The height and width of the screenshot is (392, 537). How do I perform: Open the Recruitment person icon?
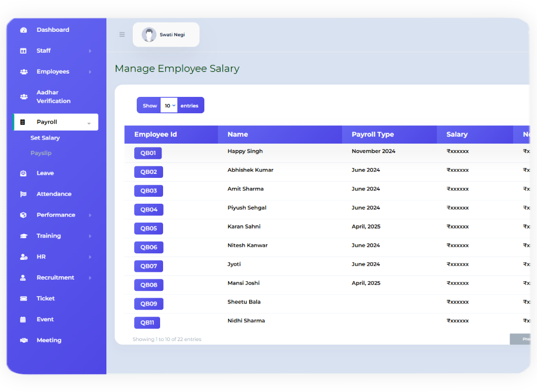23,277
